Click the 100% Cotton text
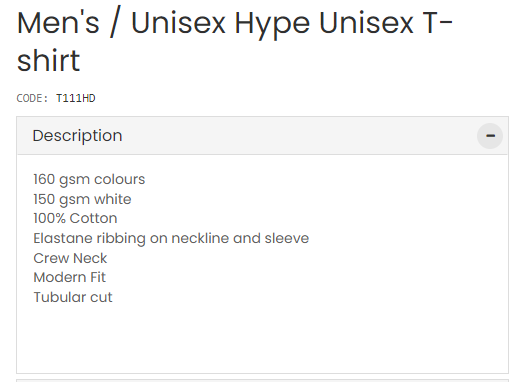The width and height of the screenshot is (523, 382). point(75,219)
